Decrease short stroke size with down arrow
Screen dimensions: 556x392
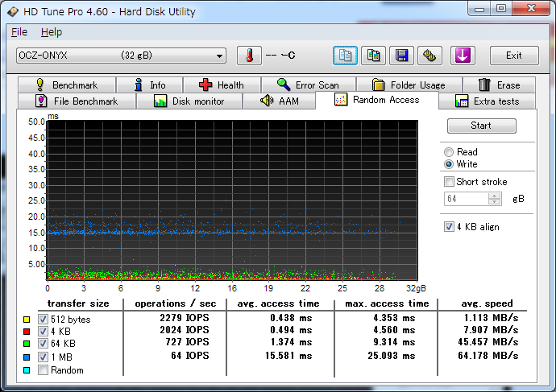click(x=494, y=202)
